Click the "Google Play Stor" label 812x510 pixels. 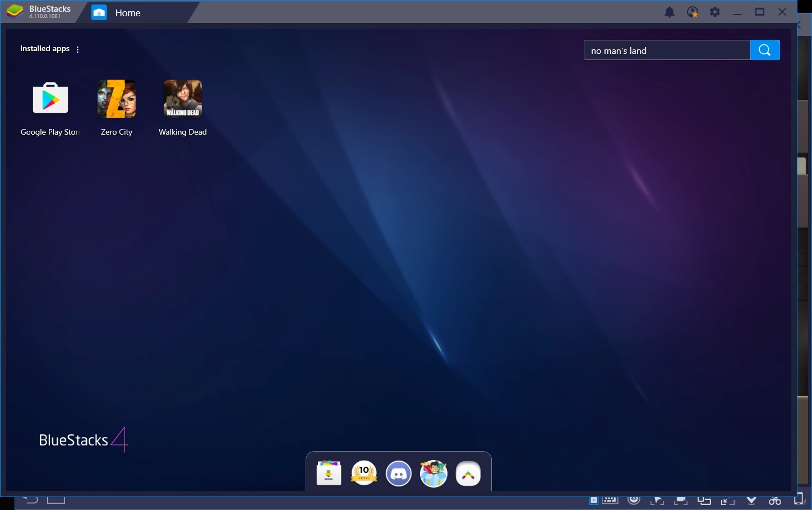(x=50, y=132)
